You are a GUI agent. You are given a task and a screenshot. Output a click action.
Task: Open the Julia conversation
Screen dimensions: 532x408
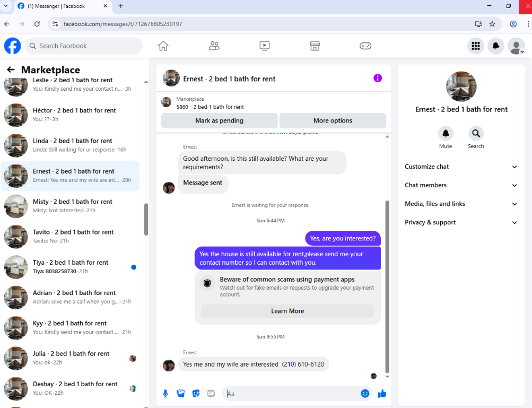tap(70, 358)
